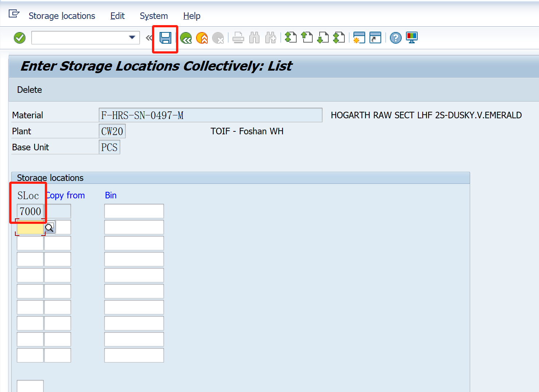Viewport: 539px width, 392px height.
Task: Click the green Enter checkmark icon
Action: (20, 37)
